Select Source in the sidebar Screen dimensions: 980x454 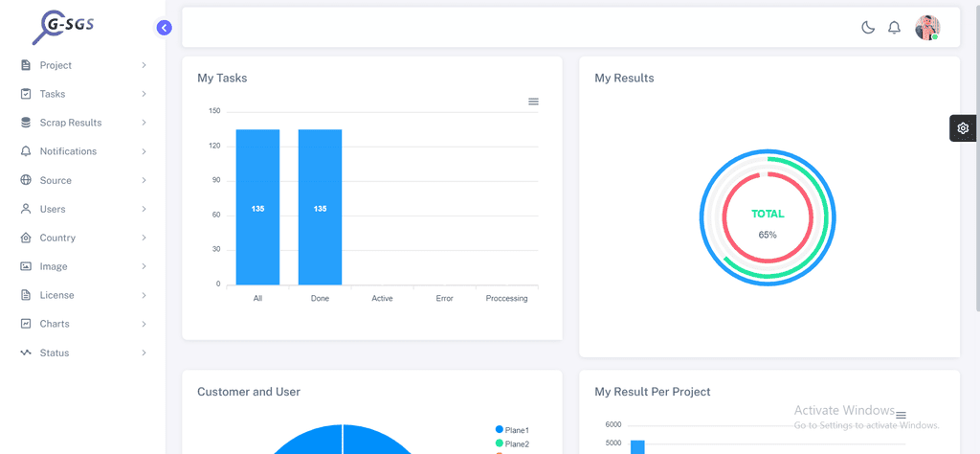tap(83, 180)
